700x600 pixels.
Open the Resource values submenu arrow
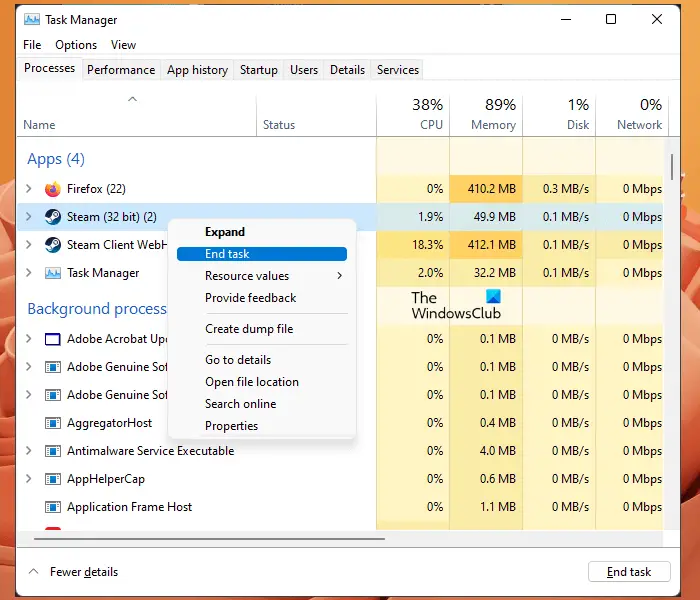(340, 276)
